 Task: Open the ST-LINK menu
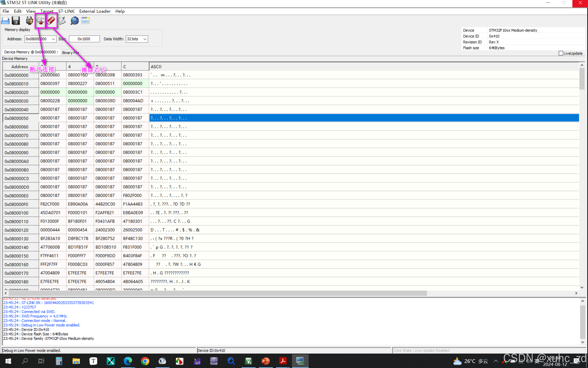66,11
